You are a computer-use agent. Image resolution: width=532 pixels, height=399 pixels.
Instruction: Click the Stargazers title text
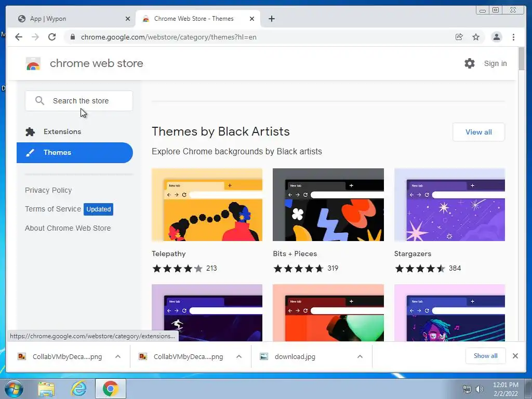click(x=413, y=254)
